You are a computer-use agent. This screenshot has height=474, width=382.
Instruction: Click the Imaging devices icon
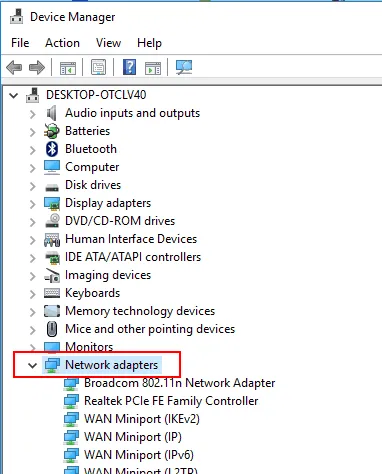(52, 276)
